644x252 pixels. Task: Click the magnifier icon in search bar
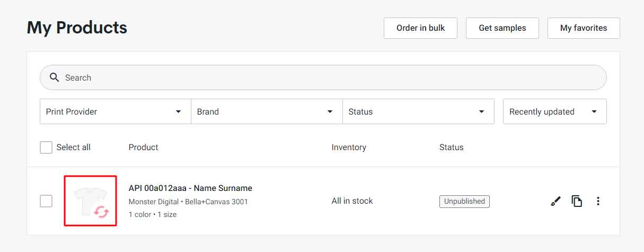tap(54, 77)
